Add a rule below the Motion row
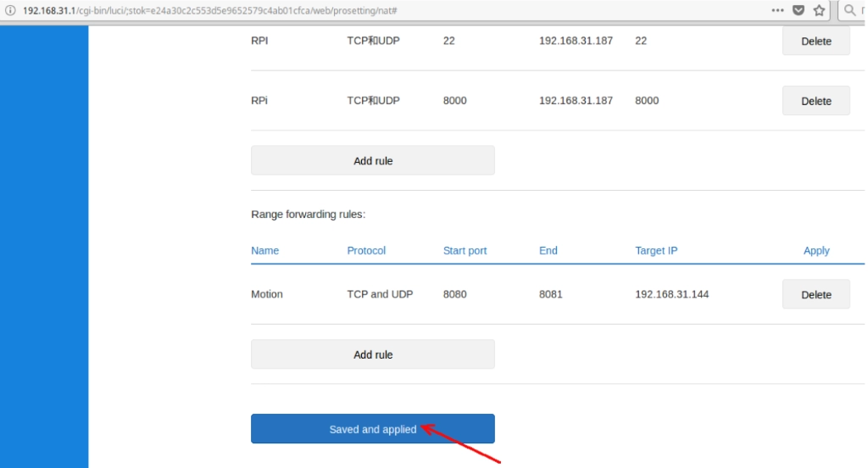Viewport: 868px width, 468px height. click(373, 354)
